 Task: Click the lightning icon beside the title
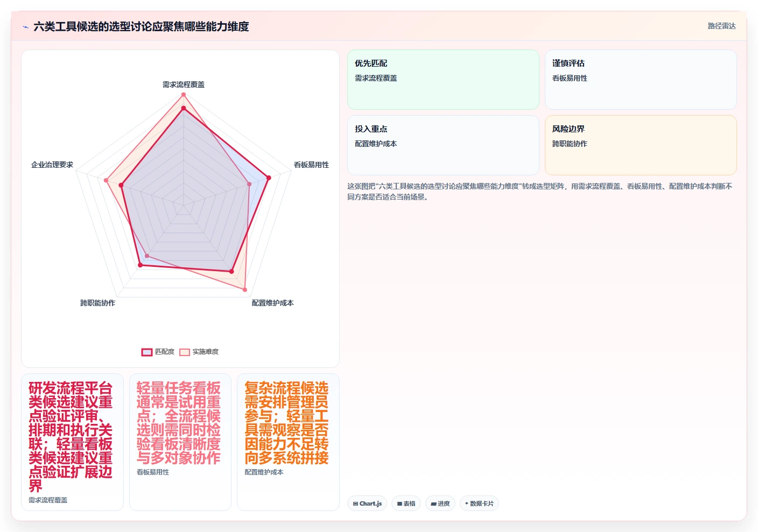pyautogui.click(x=25, y=27)
